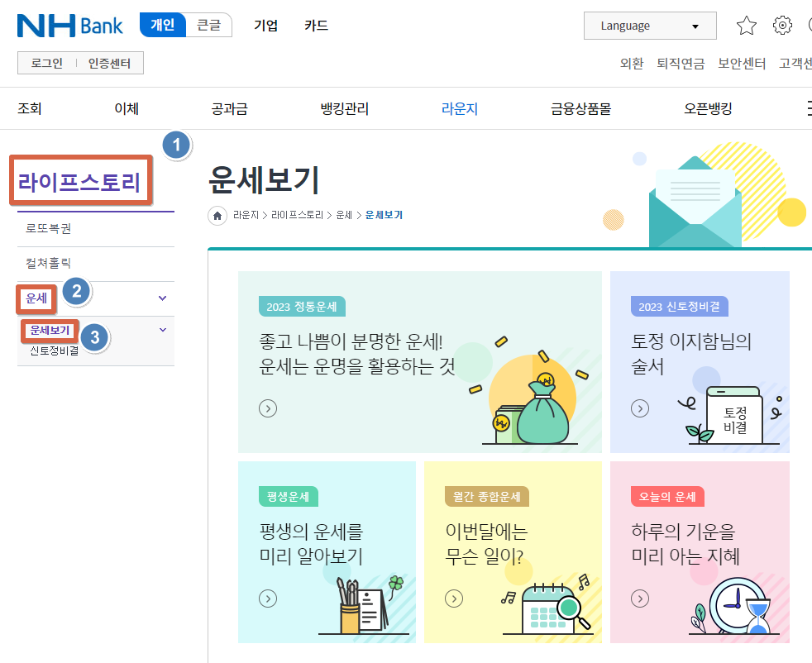The height and width of the screenshot is (663, 812).
Task: Click the clock and hourglass illustration
Action: (733, 607)
